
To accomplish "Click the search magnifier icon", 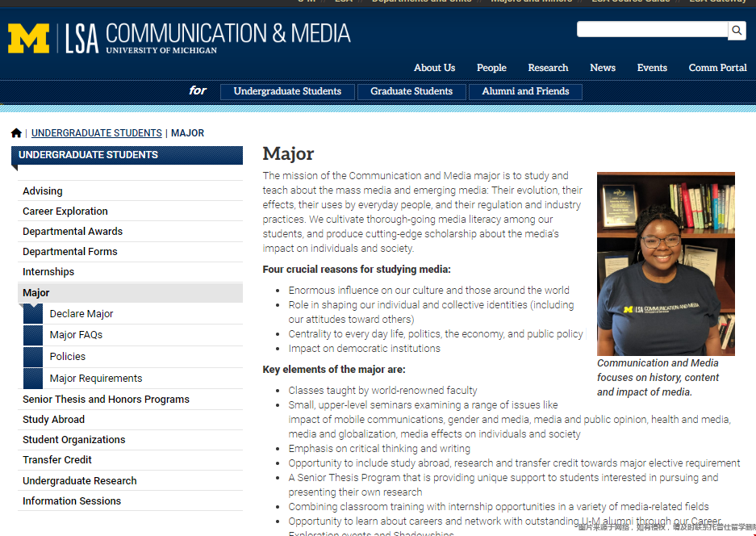I will tap(737, 31).
